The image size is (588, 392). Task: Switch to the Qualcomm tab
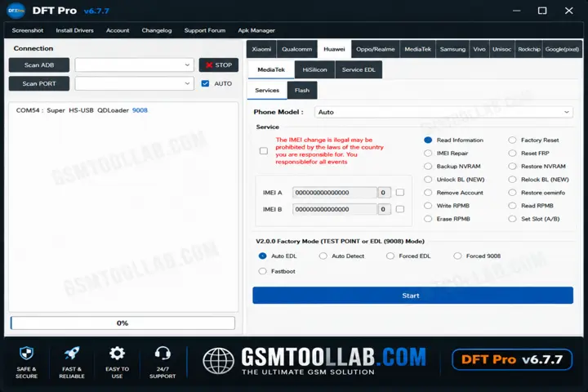(x=297, y=49)
